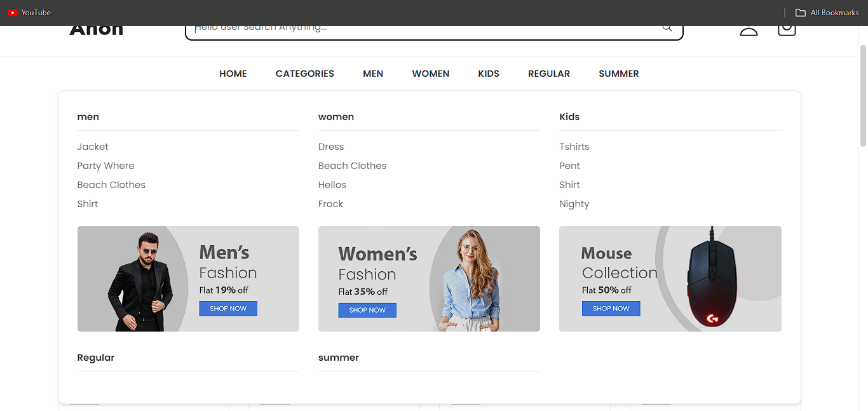Click Shop Now on Mouse Collection banner
This screenshot has width=868, height=411.
611,309
